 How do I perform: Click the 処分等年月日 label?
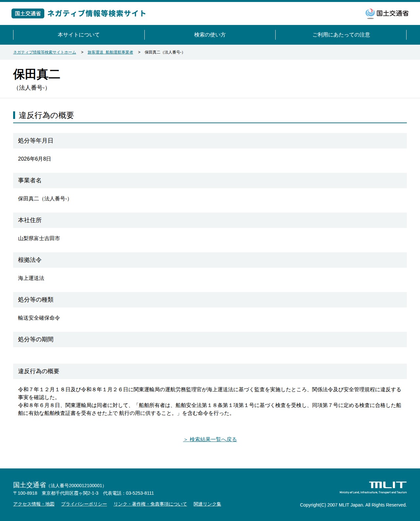36,141
